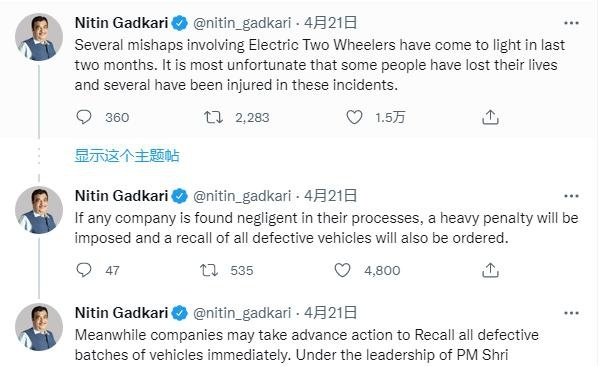Screen dimensions: 601x366
Task: Open more options on the third tweet
Action: (571, 313)
